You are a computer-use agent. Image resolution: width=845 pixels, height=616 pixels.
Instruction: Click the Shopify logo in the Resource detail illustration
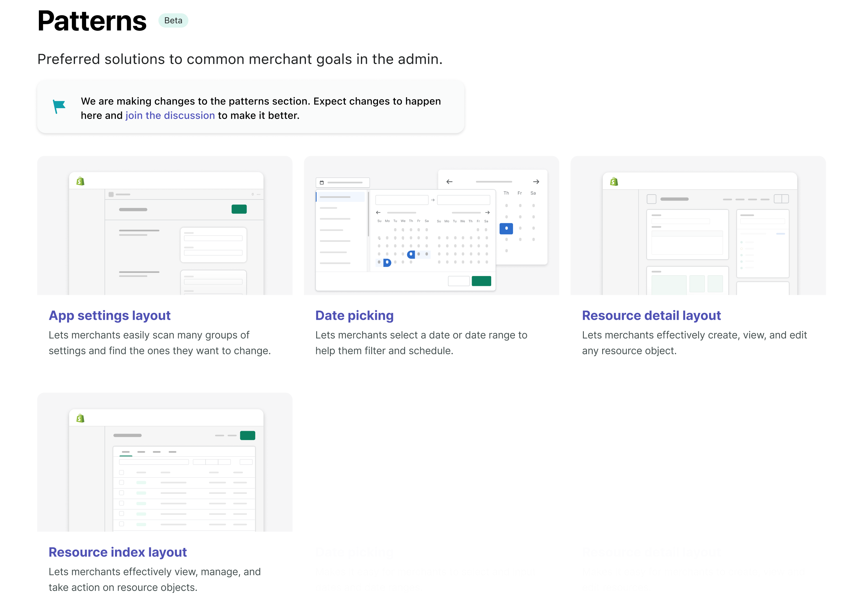pyautogui.click(x=614, y=182)
